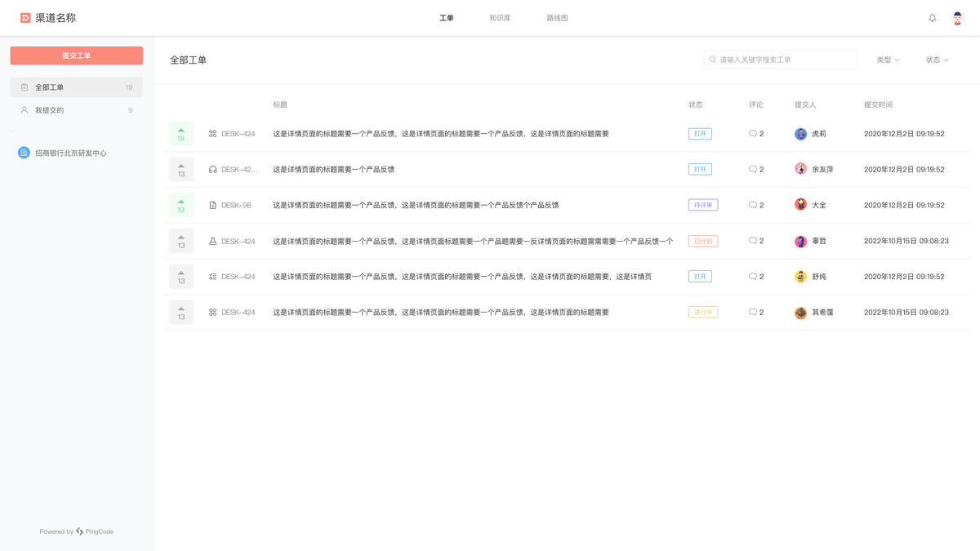Screen dimensions: 980x551
Task: Click the building icon beside 招商银行北京研发中心
Action: pos(22,153)
